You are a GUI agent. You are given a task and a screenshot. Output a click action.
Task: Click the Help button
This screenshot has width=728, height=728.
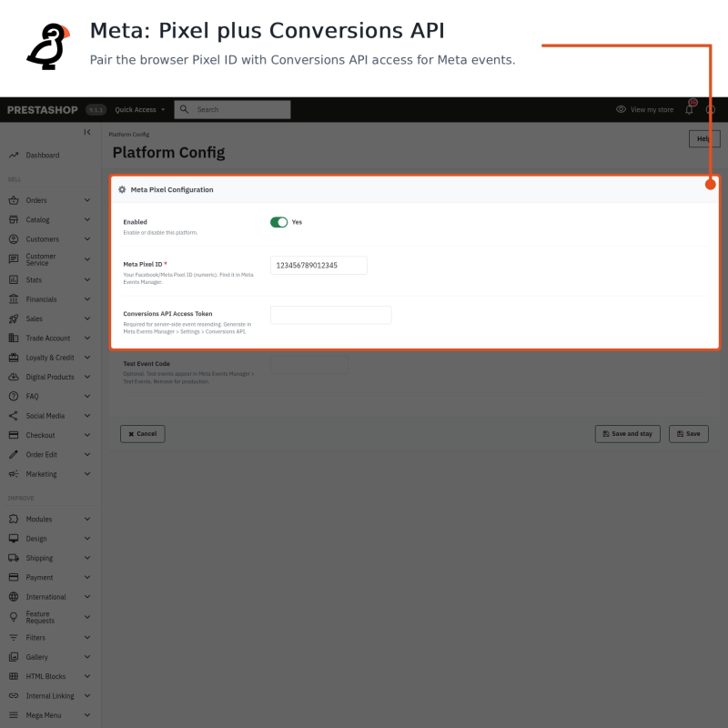point(704,139)
